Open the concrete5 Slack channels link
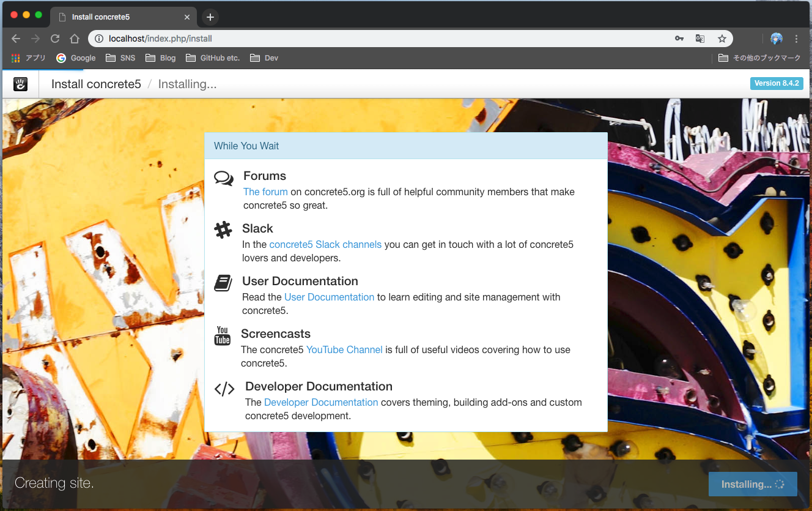 (325, 244)
